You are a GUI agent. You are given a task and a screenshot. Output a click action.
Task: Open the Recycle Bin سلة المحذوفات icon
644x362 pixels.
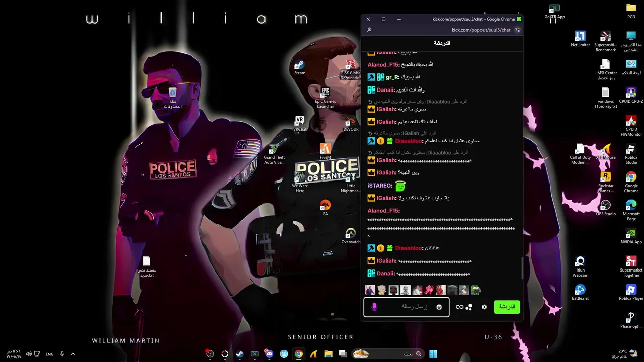pos(173,98)
